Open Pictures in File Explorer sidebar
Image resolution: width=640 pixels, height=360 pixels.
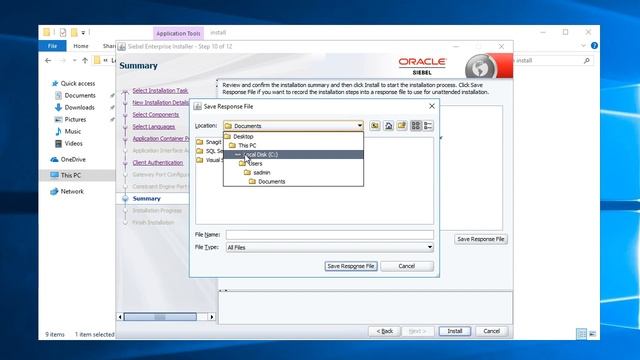coord(75,119)
